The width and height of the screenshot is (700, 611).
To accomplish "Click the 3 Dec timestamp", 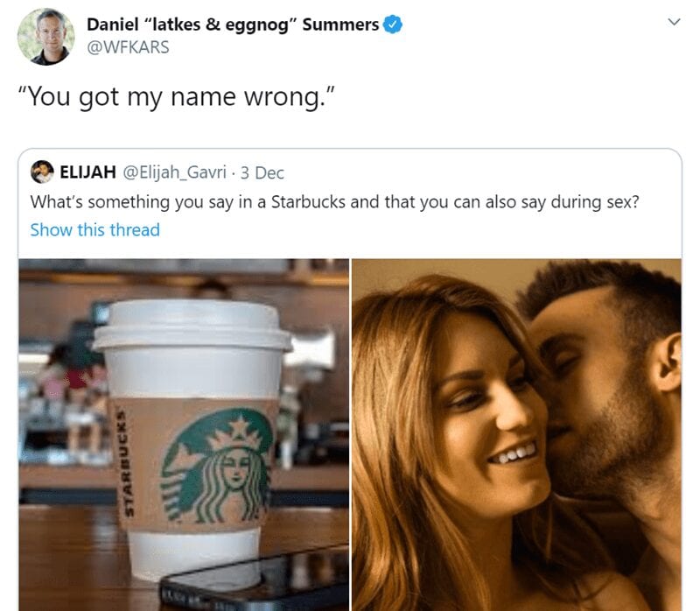I will tap(262, 172).
